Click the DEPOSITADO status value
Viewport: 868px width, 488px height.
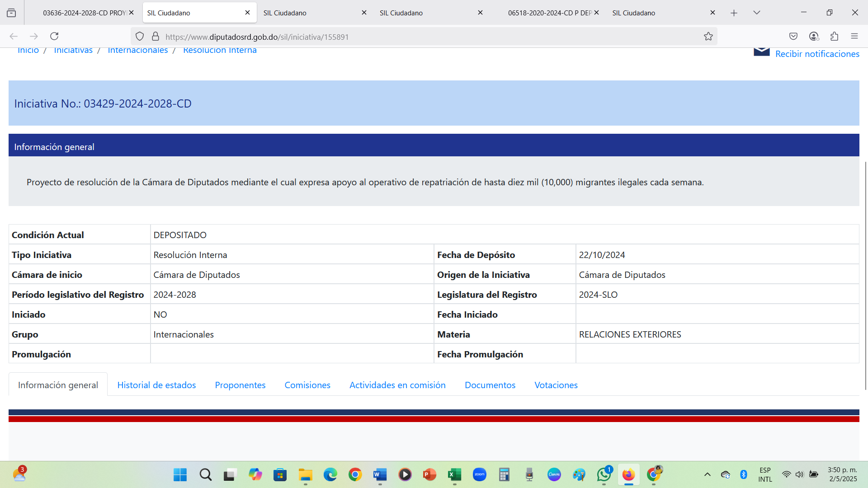(180, 235)
